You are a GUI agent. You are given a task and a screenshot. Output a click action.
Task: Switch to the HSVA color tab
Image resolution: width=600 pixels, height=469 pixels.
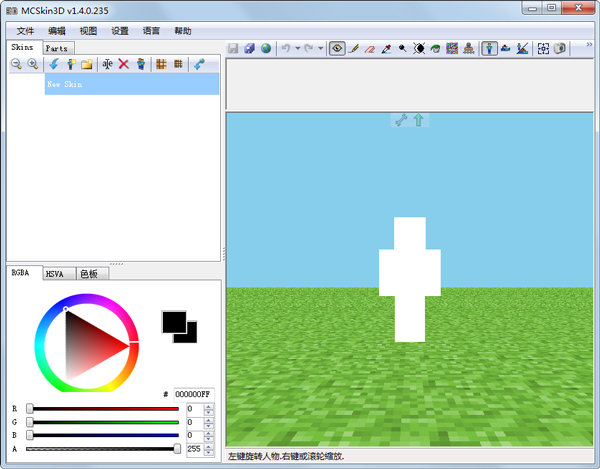(x=55, y=273)
